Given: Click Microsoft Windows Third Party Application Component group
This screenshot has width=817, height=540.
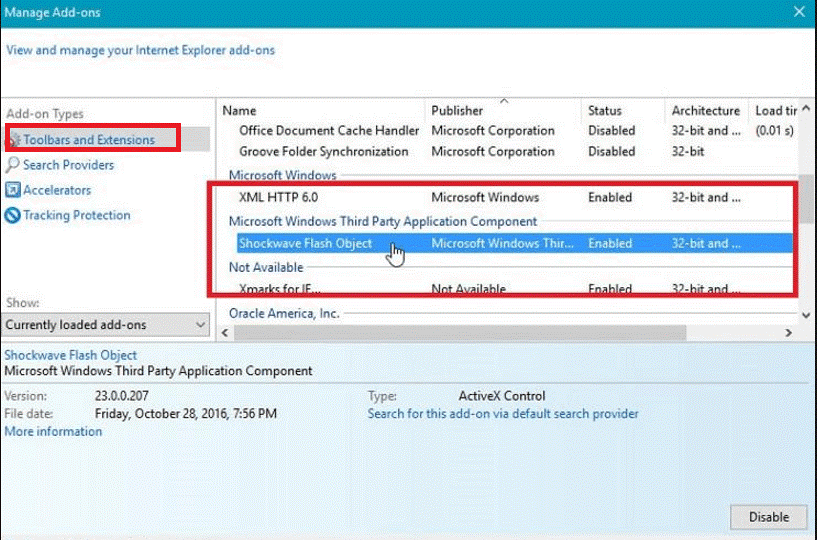Looking at the screenshot, I should point(383,222).
